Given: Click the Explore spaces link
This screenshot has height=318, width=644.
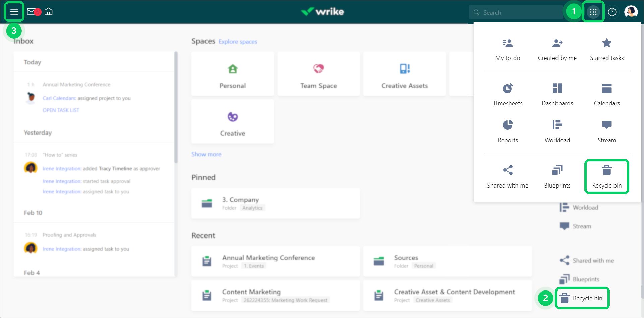Looking at the screenshot, I should 238,41.
